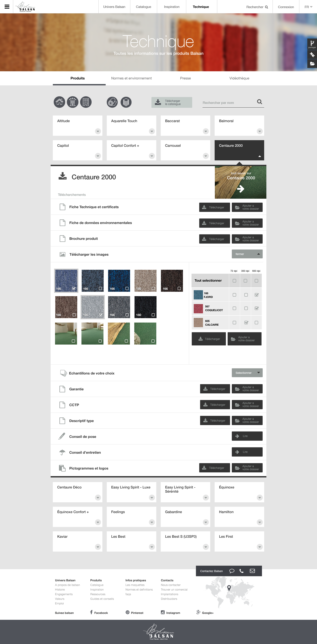Switch to Presse tab
The image size is (317, 644).
(185, 78)
